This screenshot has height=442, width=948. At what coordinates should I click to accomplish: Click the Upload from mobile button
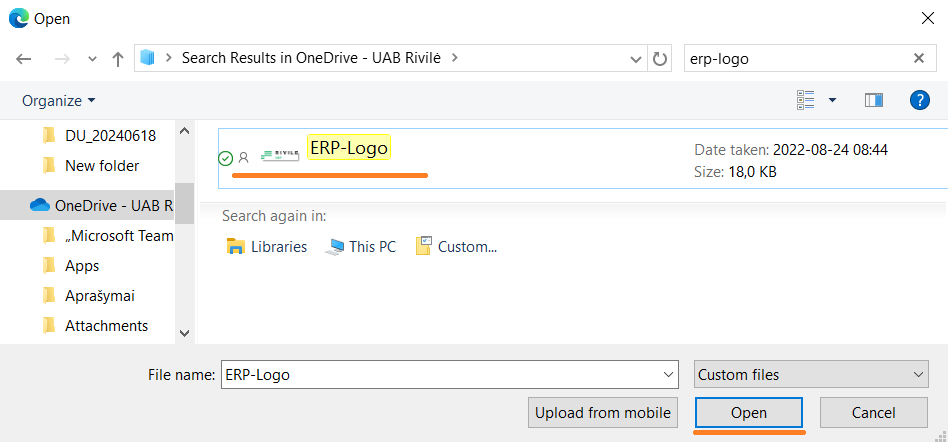[603, 412]
